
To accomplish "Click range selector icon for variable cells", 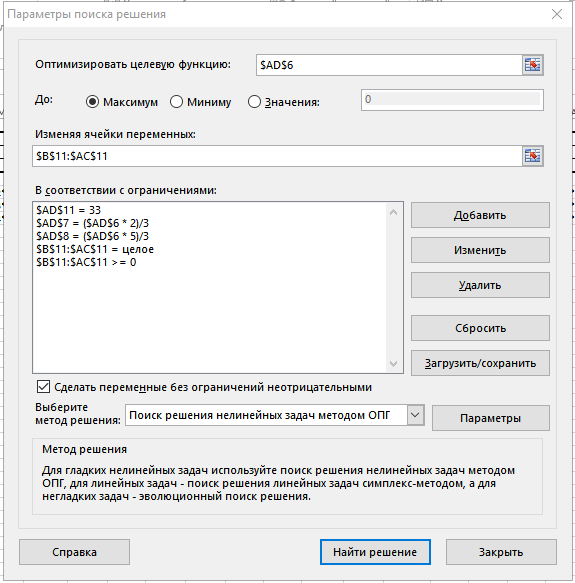I will [x=533, y=156].
